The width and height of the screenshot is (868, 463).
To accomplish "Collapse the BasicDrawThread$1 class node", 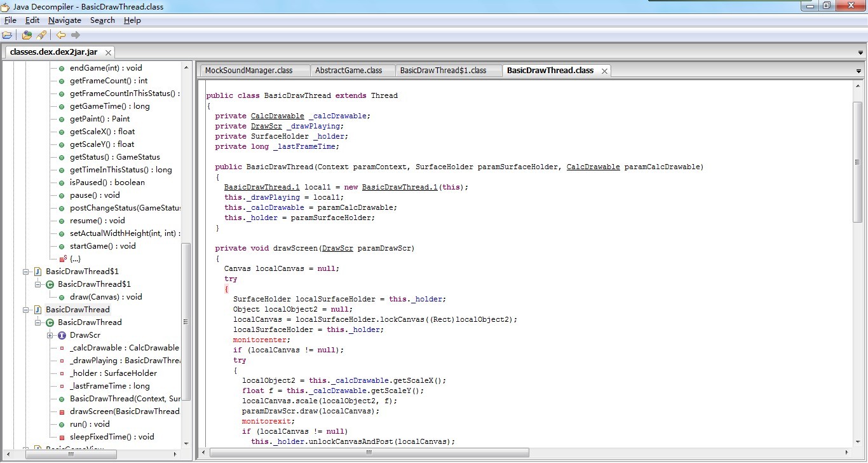I will (x=38, y=284).
